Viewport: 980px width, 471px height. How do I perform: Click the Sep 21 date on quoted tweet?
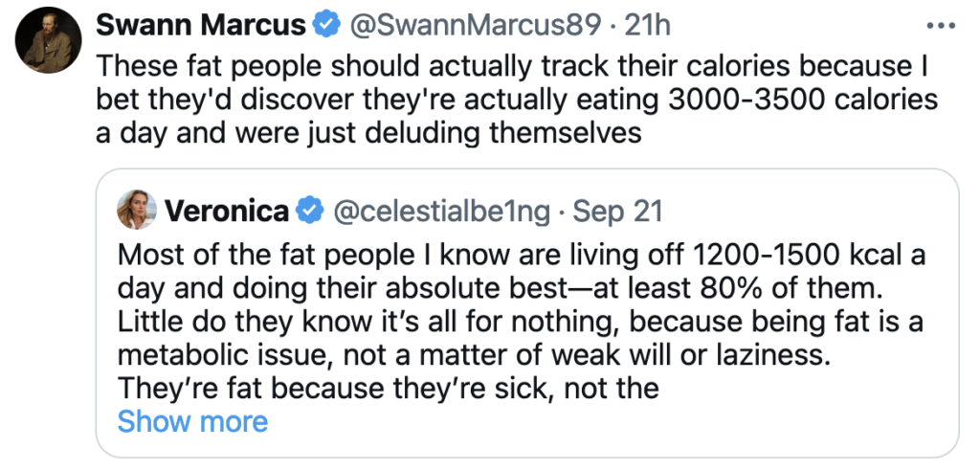617,211
